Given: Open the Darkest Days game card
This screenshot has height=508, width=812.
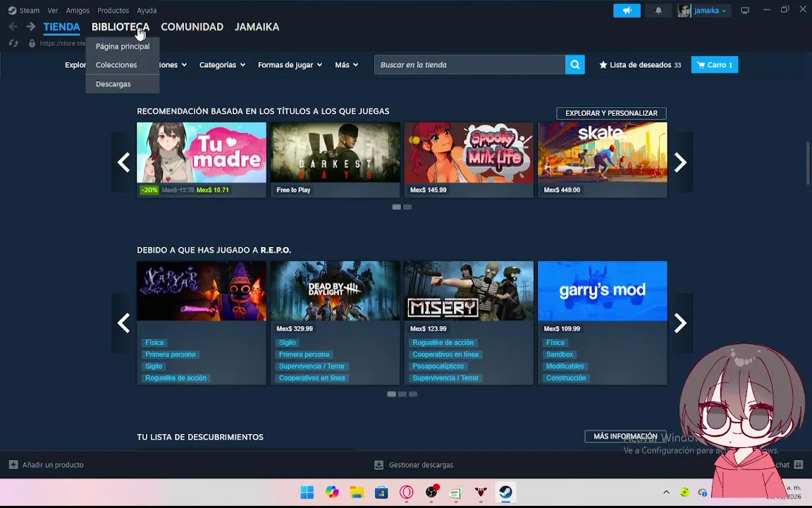Looking at the screenshot, I should [335, 159].
